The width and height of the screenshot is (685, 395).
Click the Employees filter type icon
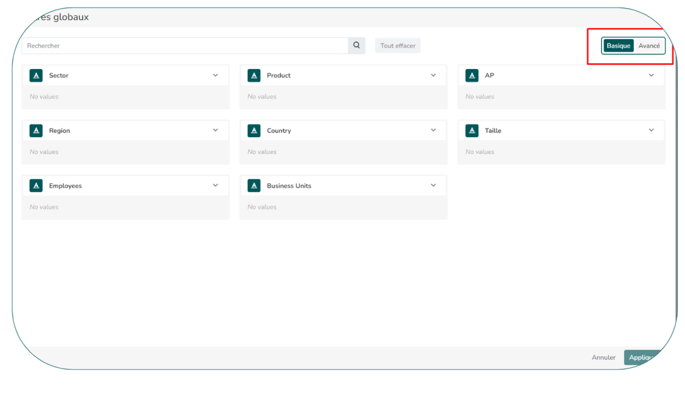[36, 186]
